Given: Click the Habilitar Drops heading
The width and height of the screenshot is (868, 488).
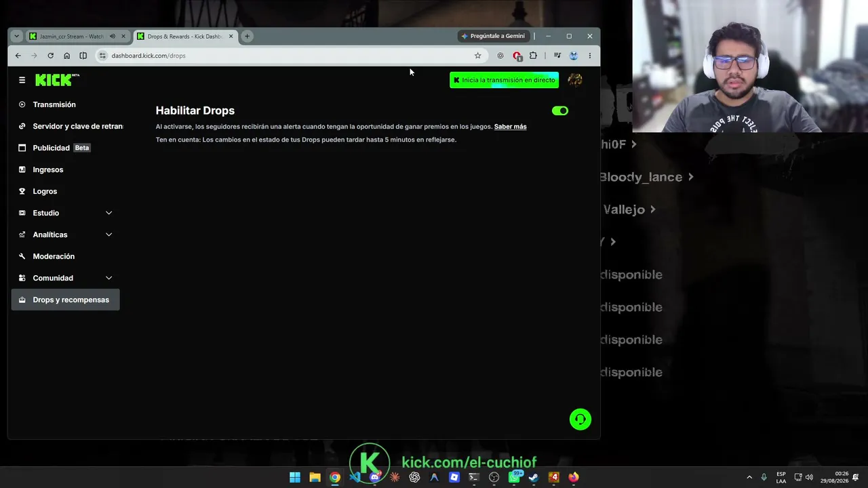Looking at the screenshot, I should pos(195,110).
